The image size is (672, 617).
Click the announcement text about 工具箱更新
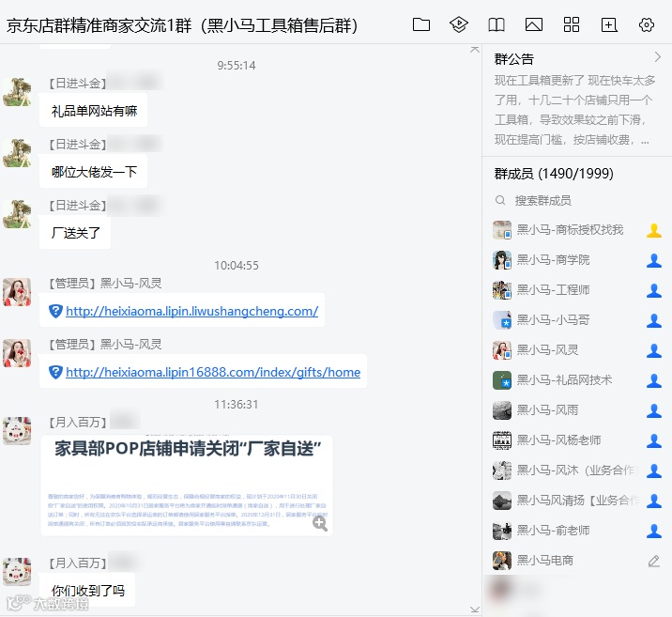(x=574, y=110)
